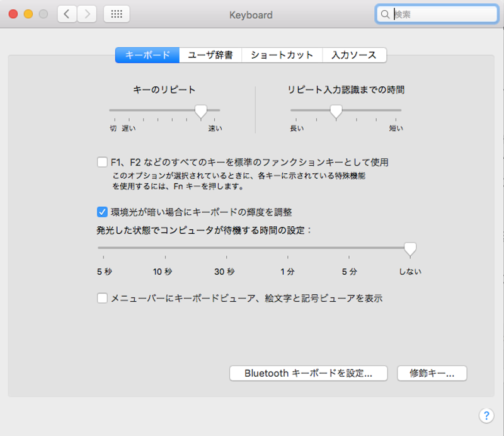Show all preferences via grid icon
The width and height of the screenshot is (504, 436).
(x=117, y=14)
